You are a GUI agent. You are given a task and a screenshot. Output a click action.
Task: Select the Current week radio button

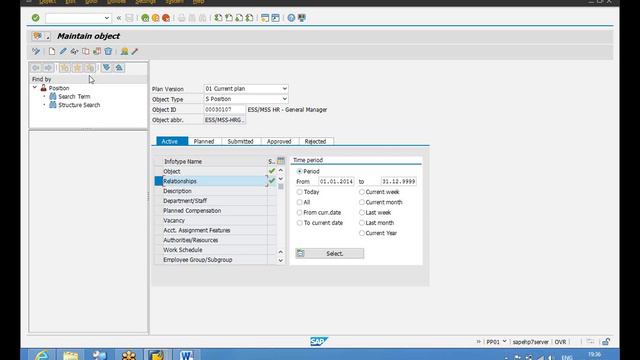tap(362, 192)
